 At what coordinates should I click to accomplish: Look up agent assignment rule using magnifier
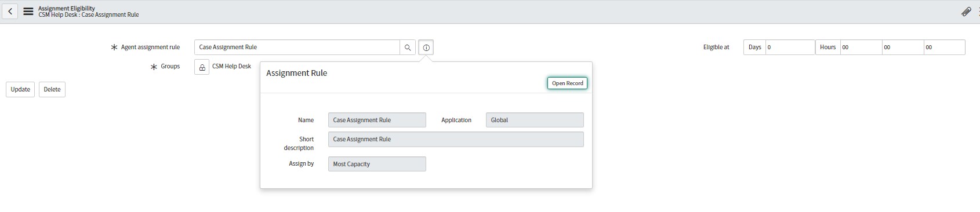coord(408,47)
